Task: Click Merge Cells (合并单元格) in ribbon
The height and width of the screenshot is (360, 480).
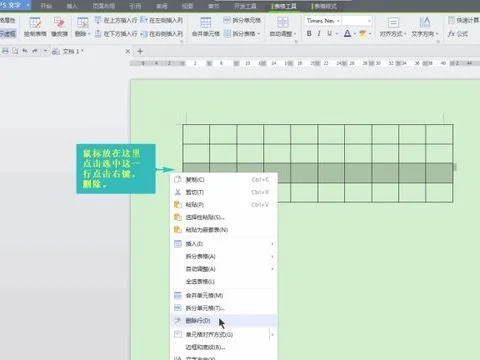Action: click(206, 27)
